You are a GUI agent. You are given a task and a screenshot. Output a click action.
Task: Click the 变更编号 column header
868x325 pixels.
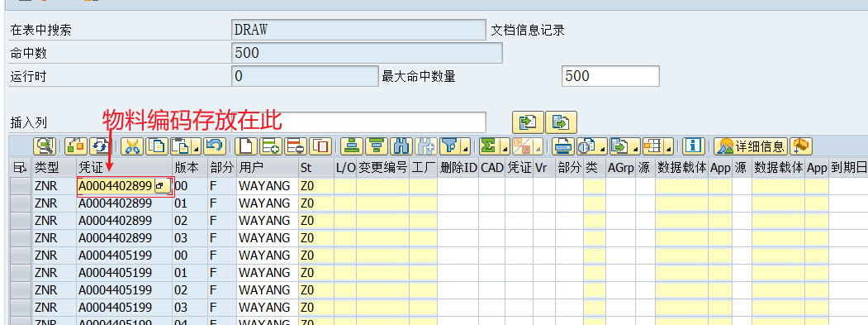pos(383,167)
